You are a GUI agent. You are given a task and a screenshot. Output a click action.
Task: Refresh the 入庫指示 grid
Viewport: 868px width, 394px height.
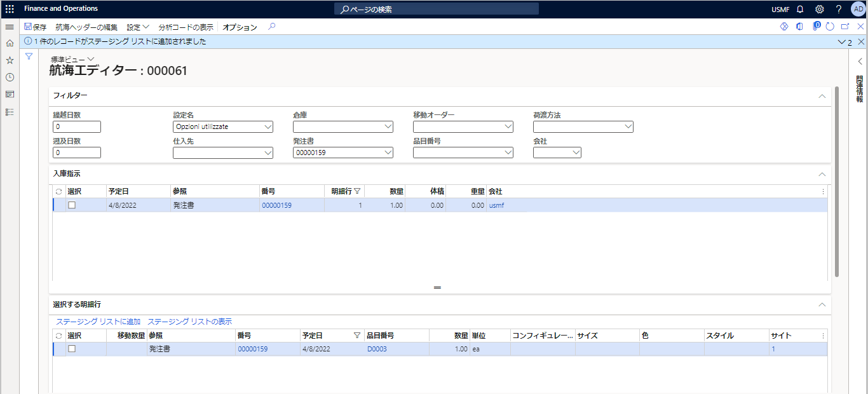coord(59,191)
